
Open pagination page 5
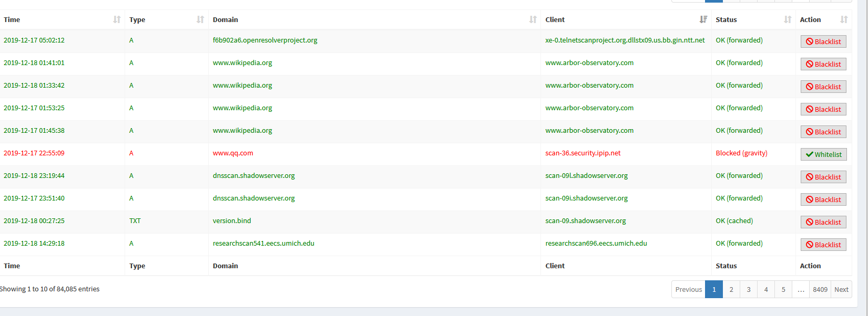point(783,289)
